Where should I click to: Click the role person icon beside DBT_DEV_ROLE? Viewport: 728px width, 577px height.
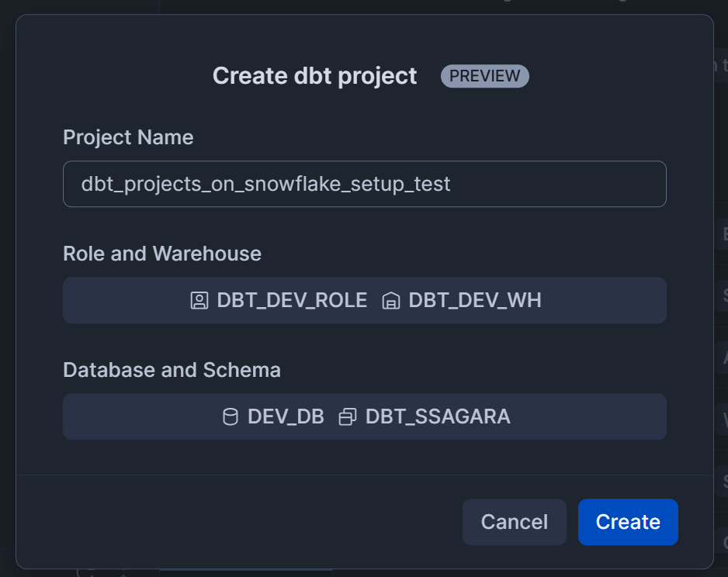[199, 301]
